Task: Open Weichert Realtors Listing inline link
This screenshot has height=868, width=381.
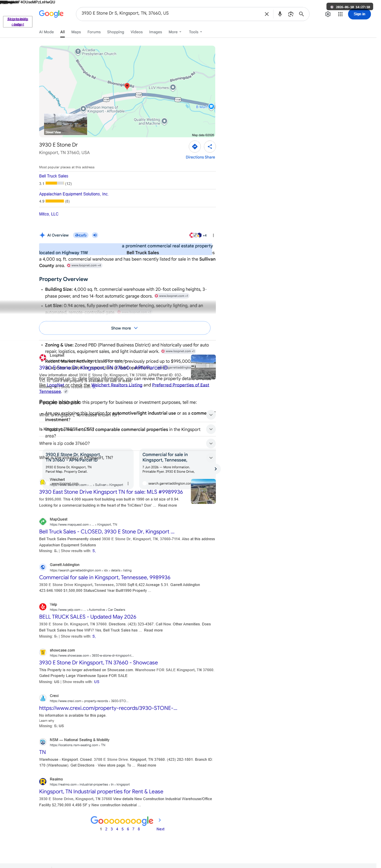Action: click(x=117, y=385)
